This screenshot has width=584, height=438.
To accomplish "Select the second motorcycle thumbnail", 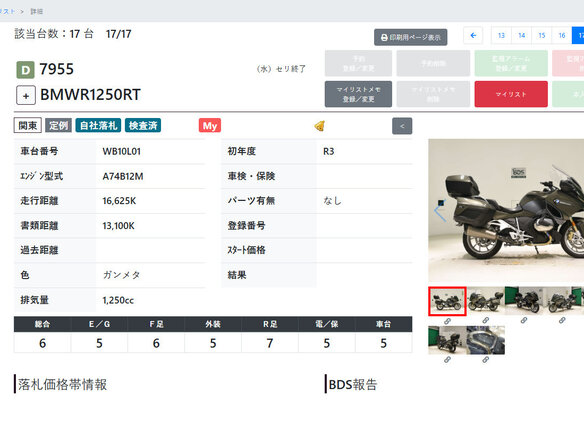I will (486, 301).
